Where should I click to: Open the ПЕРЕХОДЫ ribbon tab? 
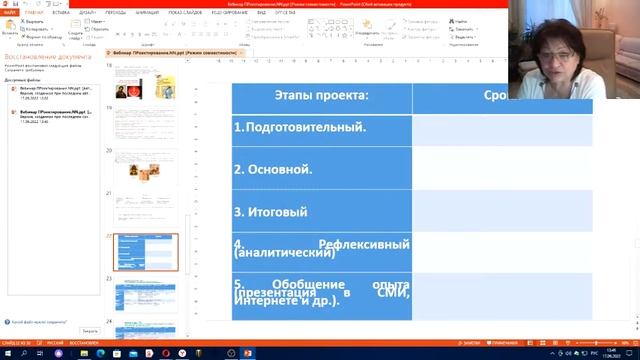[x=116, y=13]
